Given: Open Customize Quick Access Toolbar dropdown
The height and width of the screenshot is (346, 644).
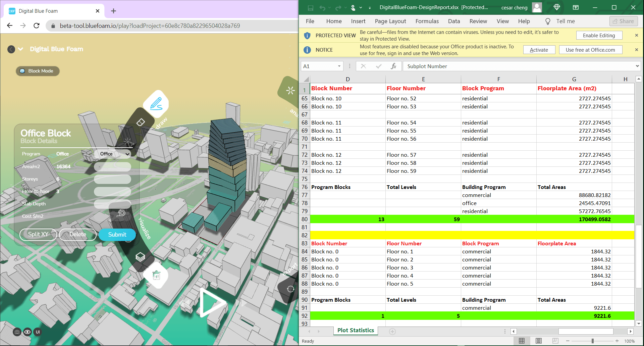Looking at the screenshot, I should pyautogui.click(x=370, y=8).
